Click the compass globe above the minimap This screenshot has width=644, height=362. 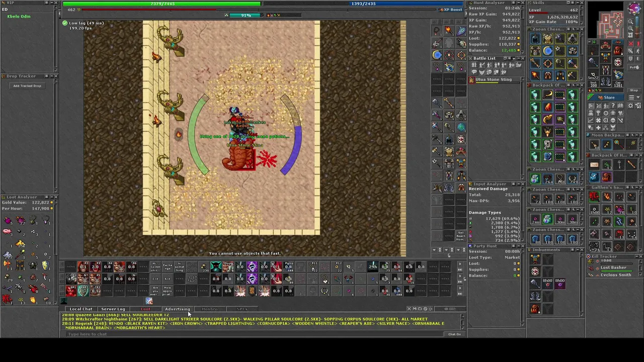pos(634,8)
